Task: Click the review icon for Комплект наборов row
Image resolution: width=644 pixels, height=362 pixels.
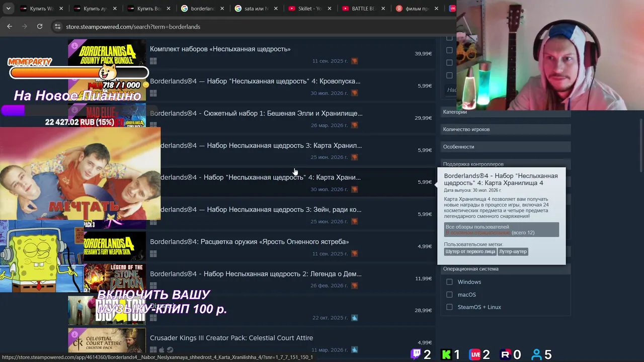Action: 355,61
